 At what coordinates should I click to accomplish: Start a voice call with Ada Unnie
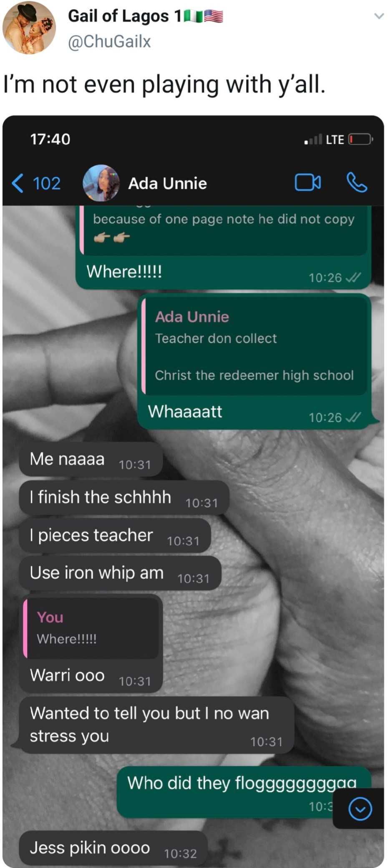click(x=357, y=183)
